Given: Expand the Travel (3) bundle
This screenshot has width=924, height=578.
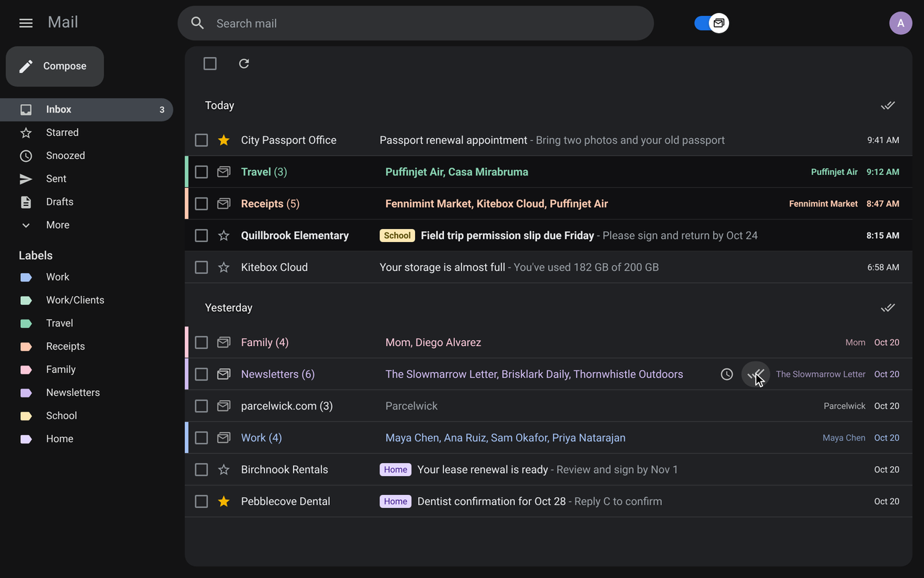Looking at the screenshot, I should (549, 172).
